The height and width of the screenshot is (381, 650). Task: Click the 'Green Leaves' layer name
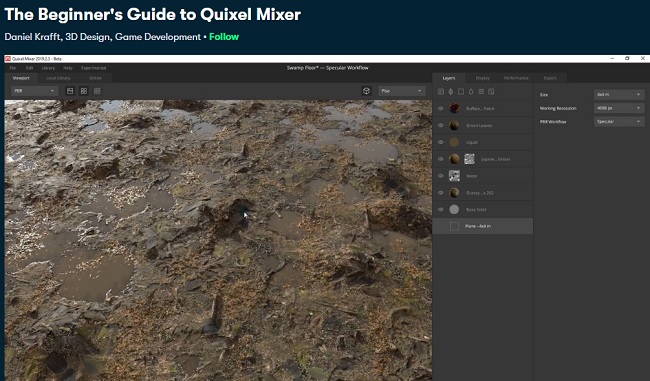(x=479, y=125)
